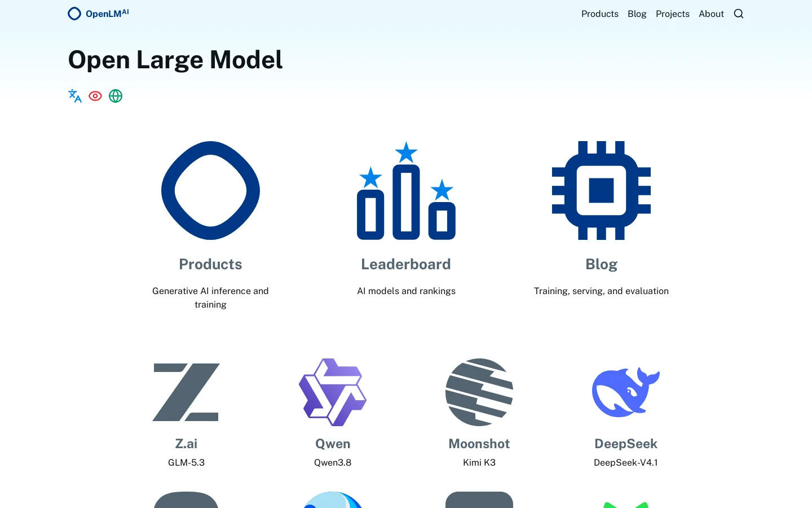
Task: Go to Projects in the top navigation
Action: [673, 14]
